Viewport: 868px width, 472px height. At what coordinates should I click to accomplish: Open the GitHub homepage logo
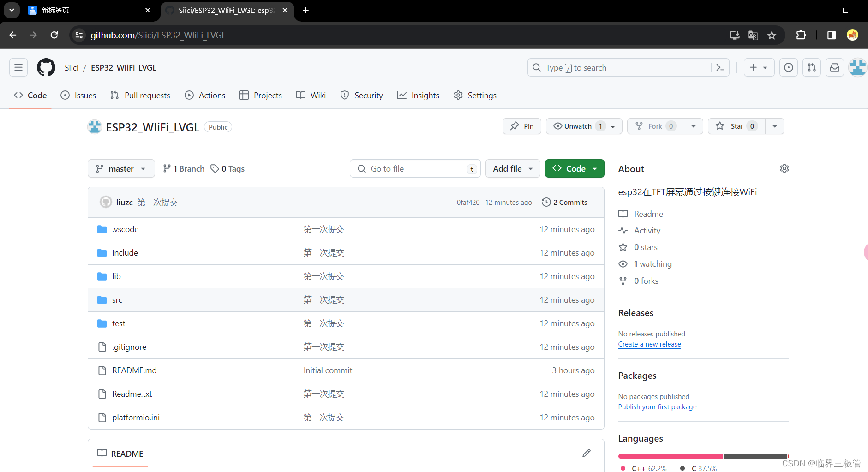pyautogui.click(x=46, y=67)
